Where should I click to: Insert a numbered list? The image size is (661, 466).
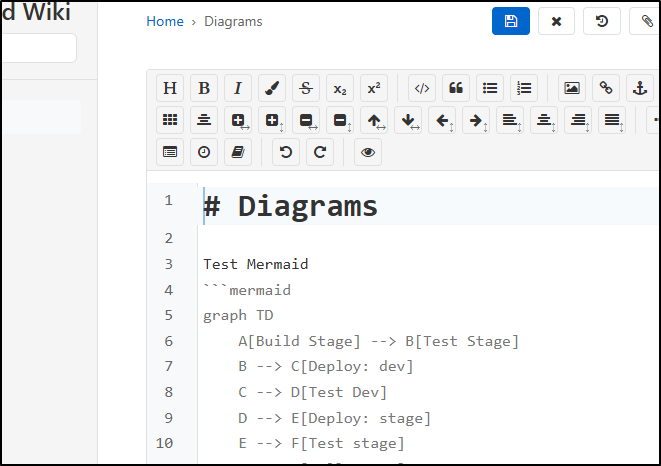tap(524, 88)
